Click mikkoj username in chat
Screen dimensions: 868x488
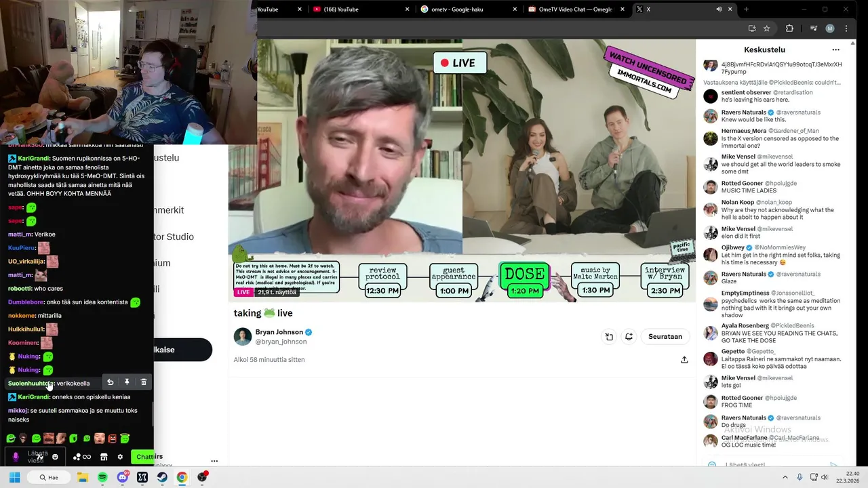coord(17,411)
